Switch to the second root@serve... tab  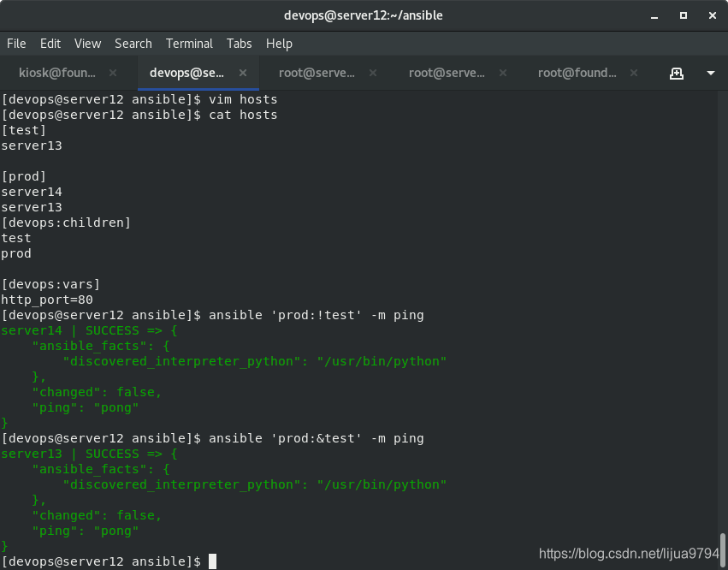pos(447,73)
